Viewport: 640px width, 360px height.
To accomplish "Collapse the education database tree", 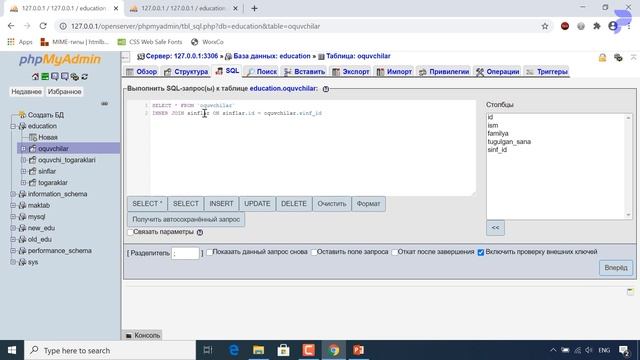I will click(x=13, y=126).
